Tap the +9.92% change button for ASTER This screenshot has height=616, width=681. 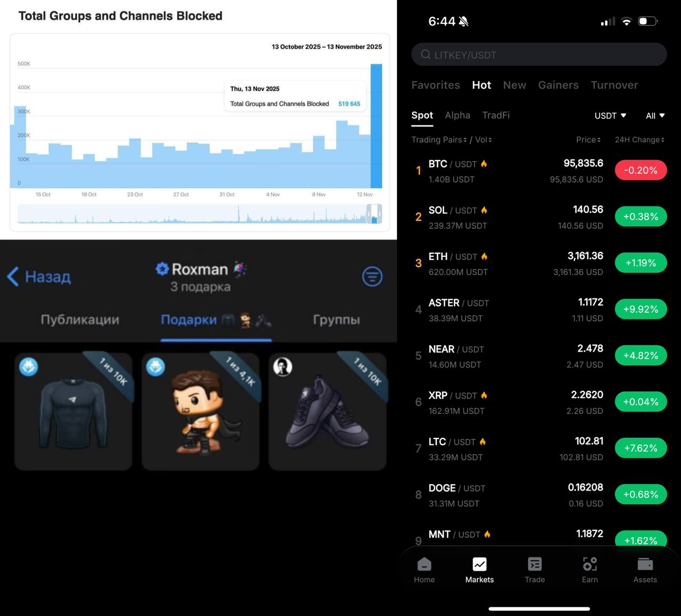tap(641, 309)
